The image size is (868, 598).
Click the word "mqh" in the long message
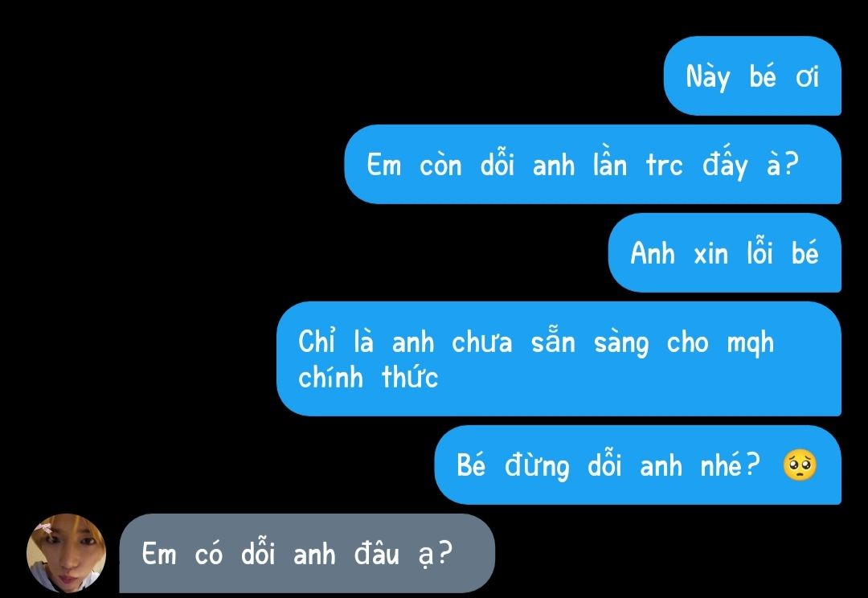(750, 344)
